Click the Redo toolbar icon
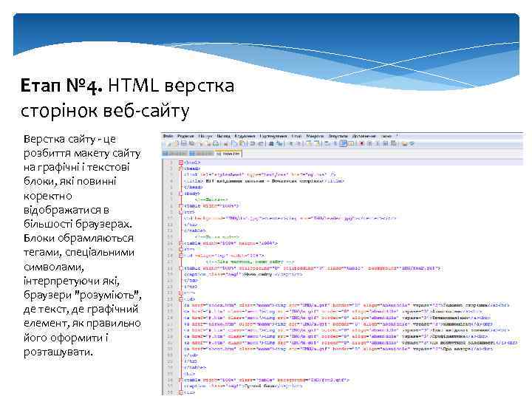 click(x=261, y=144)
